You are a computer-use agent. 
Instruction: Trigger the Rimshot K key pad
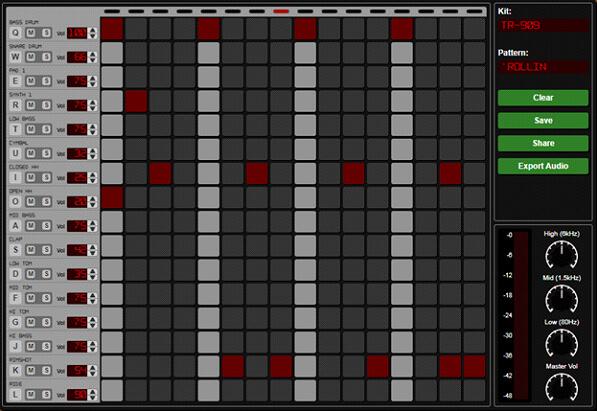15,370
